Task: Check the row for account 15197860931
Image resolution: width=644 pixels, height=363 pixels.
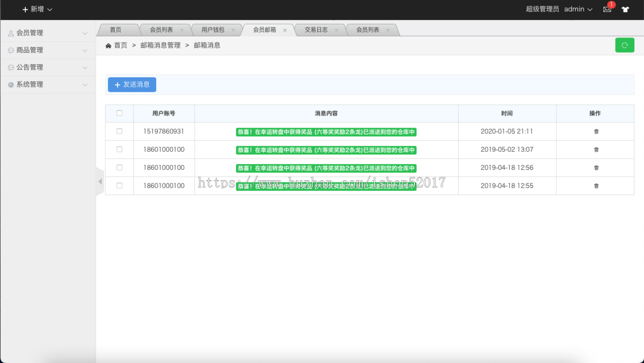Action: pos(119,131)
